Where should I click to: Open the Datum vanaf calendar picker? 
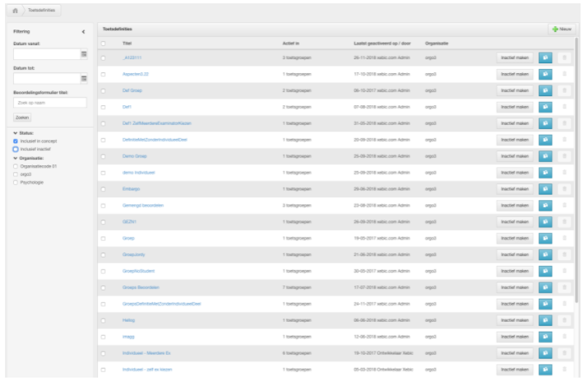coord(84,54)
